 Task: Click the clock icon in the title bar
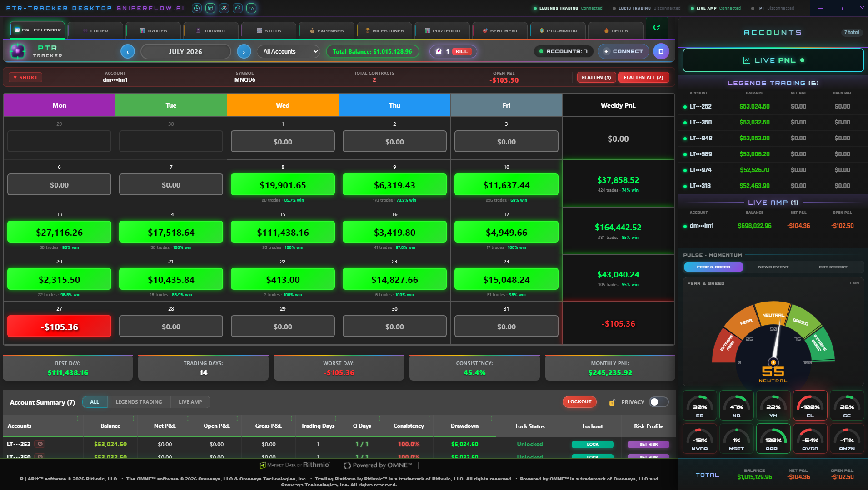(197, 8)
